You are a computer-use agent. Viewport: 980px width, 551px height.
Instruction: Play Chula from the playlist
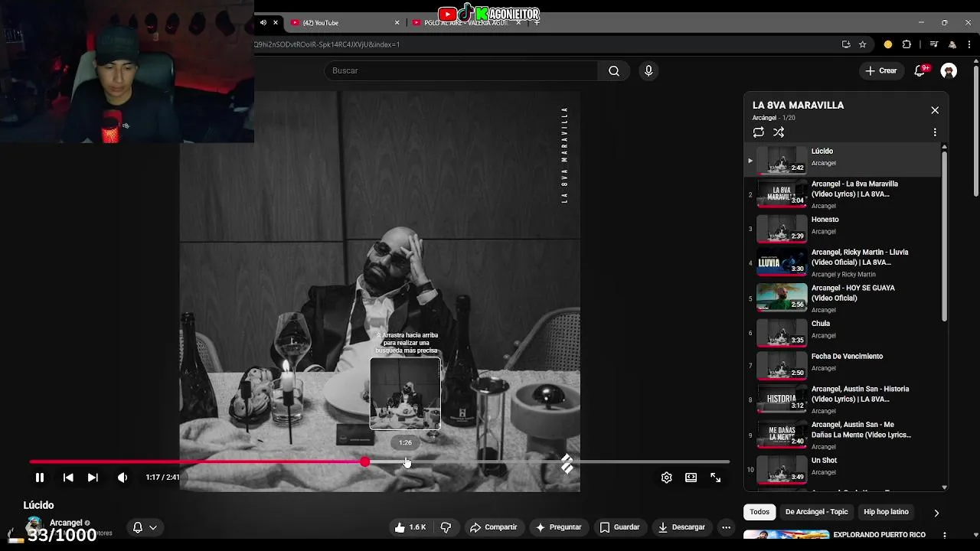click(841, 333)
